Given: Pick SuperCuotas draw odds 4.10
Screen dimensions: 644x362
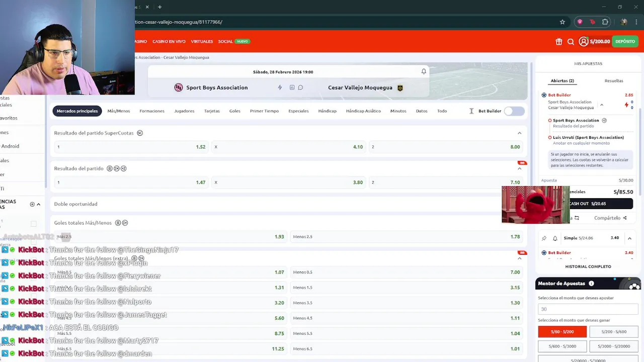Looking at the screenshot, I should click(288, 147).
